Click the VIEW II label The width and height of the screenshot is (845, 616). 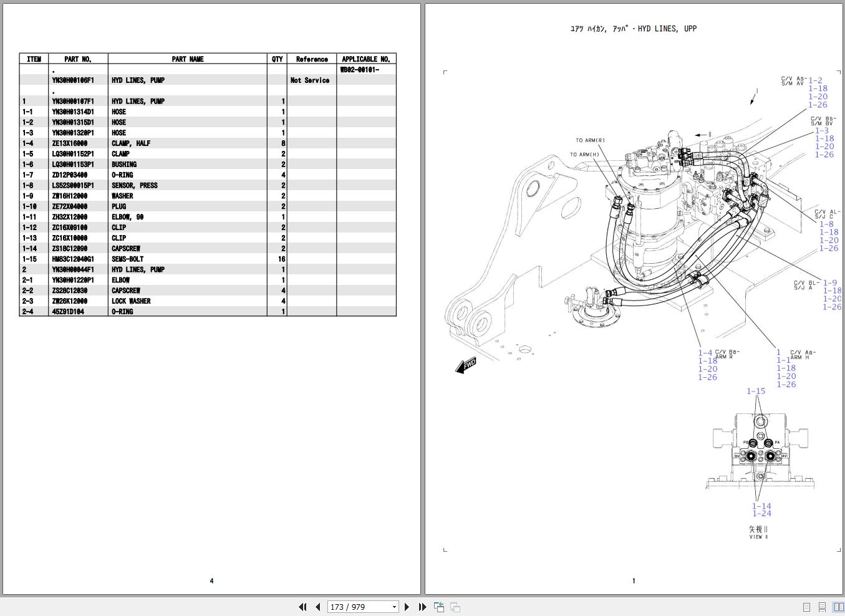click(x=759, y=537)
